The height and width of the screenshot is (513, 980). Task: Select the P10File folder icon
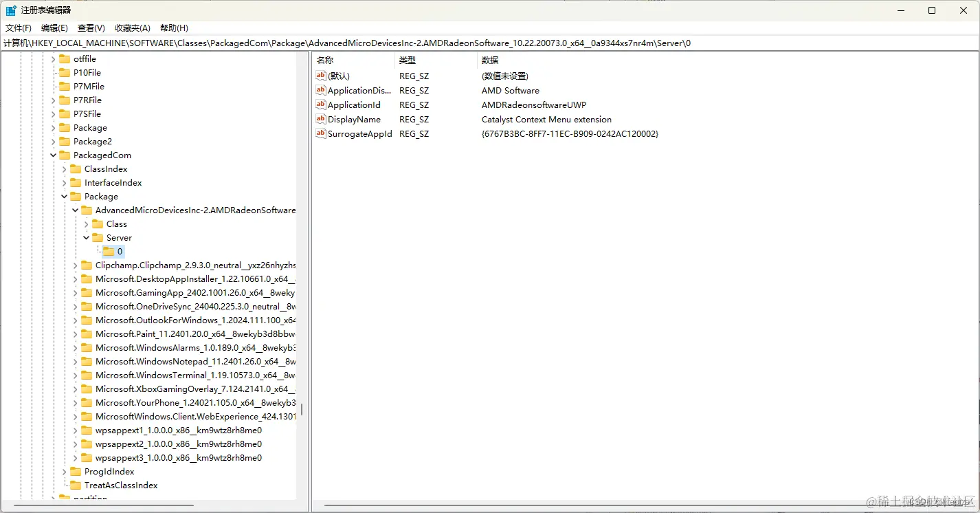click(x=65, y=73)
